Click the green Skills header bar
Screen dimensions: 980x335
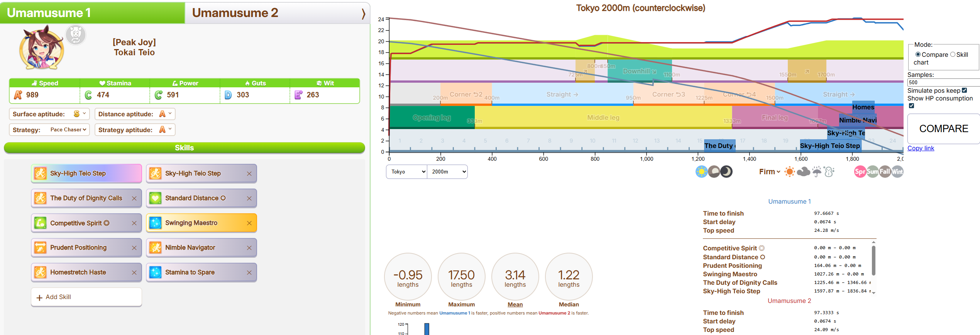184,148
